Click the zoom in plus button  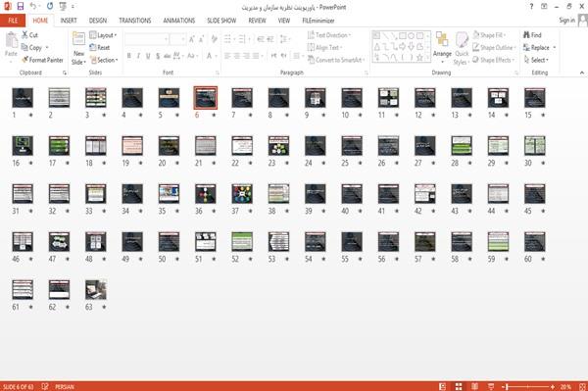coord(552,386)
